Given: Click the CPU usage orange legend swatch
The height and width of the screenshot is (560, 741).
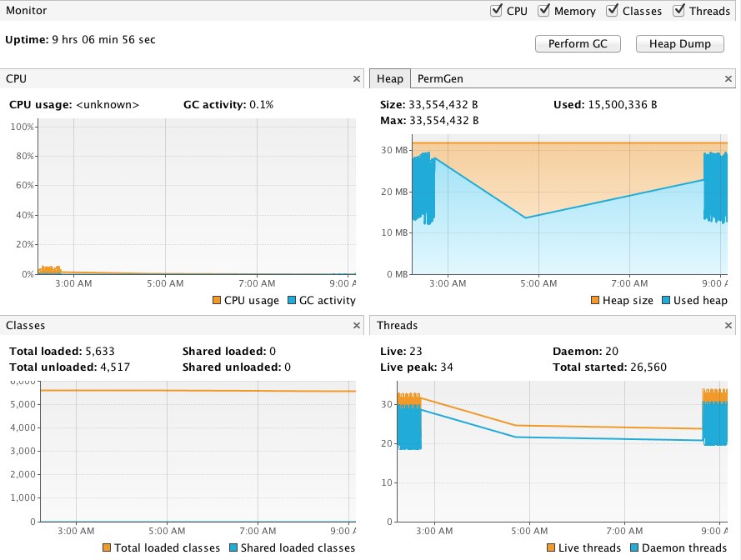Looking at the screenshot, I should point(217,301).
